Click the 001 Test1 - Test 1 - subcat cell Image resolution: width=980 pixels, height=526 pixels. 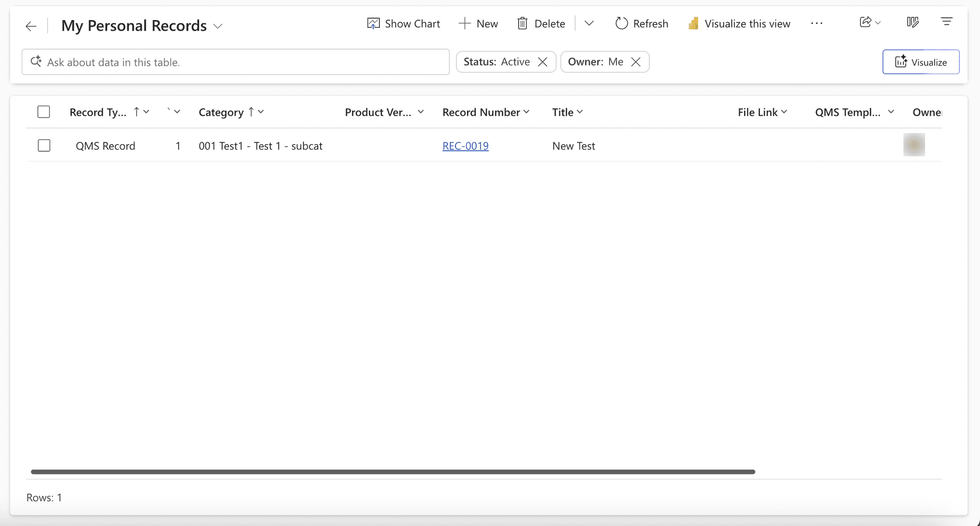point(260,146)
